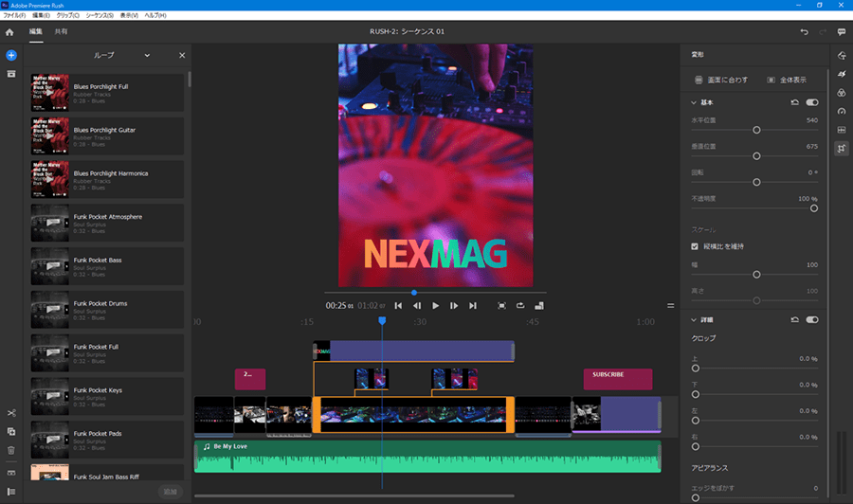Image resolution: width=853 pixels, height=504 pixels.
Task: Toggle loop playback
Action: coord(520,306)
